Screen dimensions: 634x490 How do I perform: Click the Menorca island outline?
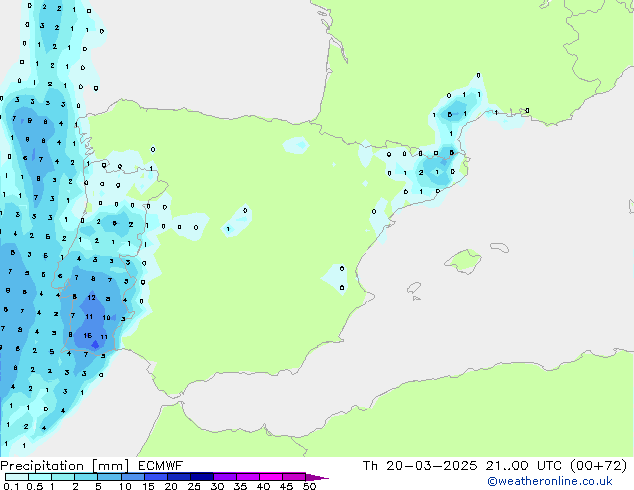pos(500,247)
